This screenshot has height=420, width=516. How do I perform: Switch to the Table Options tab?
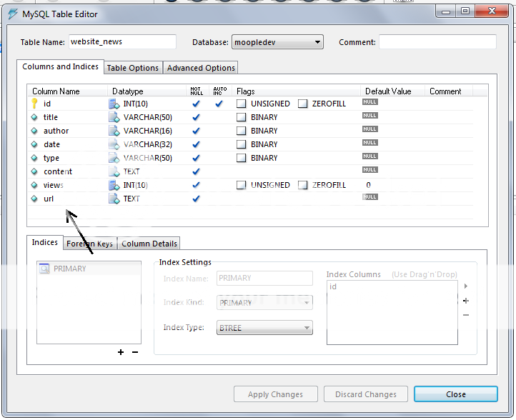(133, 68)
